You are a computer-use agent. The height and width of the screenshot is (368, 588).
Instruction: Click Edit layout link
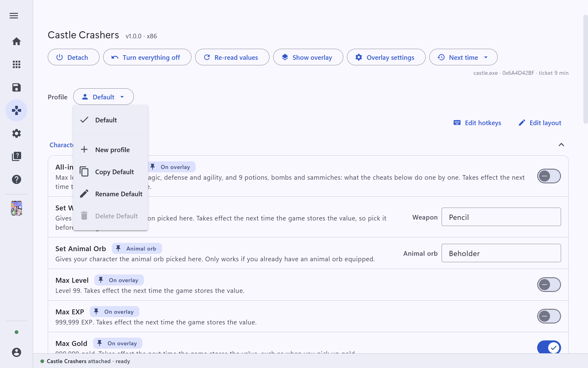pos(540,123)
